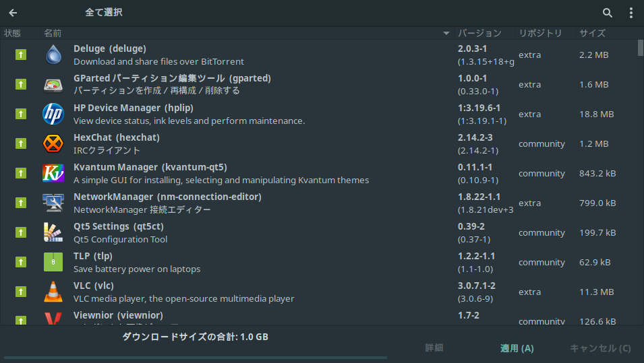Go back with the arrow icon
644x363 pixels.
pos(13,13)
